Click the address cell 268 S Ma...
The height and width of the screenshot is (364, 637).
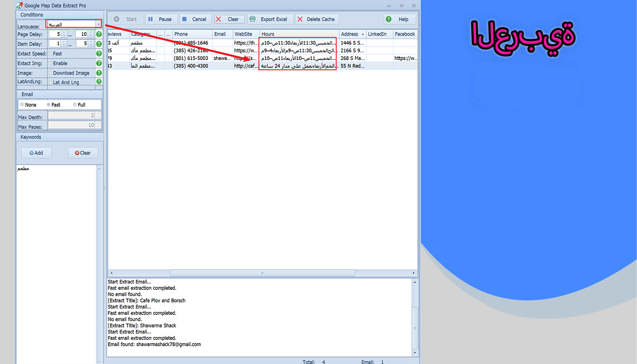353,58
